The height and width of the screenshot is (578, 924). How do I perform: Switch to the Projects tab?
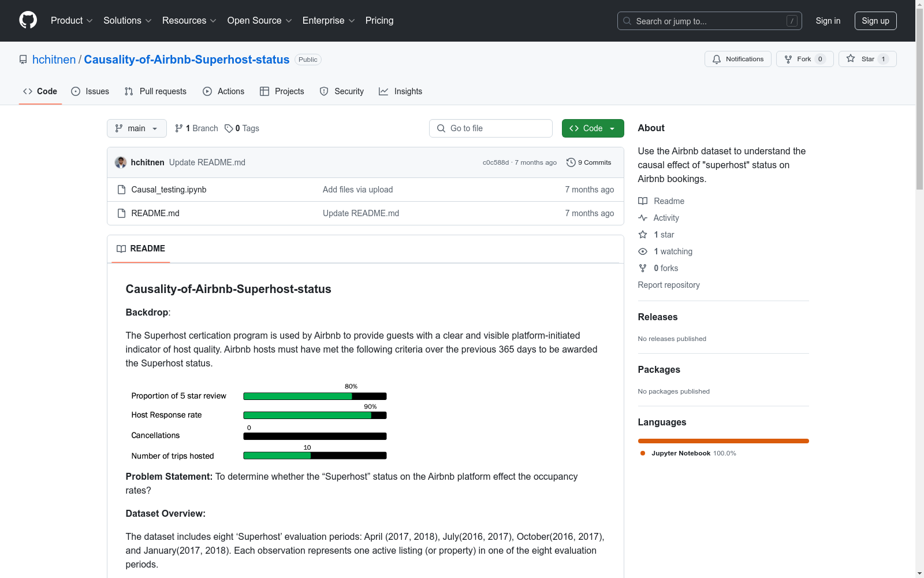point(282,91)
